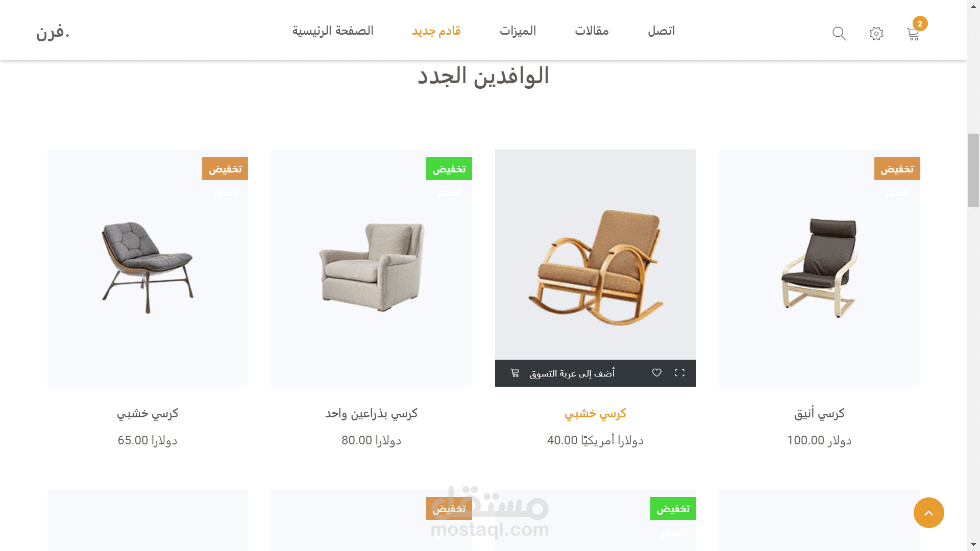Click أضف إلى عربة التسوق button
This screenshot has height=551, width=980.
(x=572, y=373)
